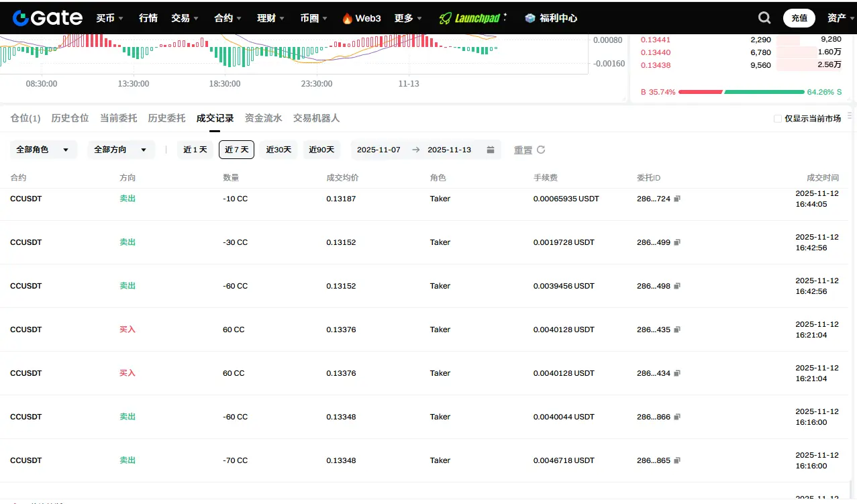Copy order ID 286...866
The height and width of the screenshot is (504, 857).
[x=677, y=417]
